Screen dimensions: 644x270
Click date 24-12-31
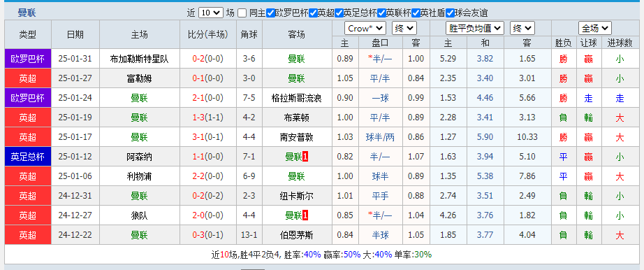[75, 196]
